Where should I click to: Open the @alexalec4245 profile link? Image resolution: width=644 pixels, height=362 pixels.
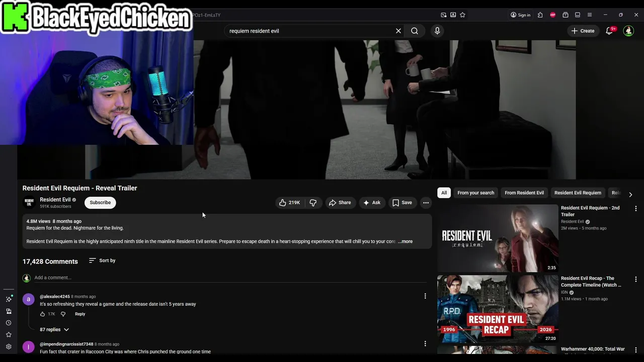pyautogui.click(x=55, y=297)
